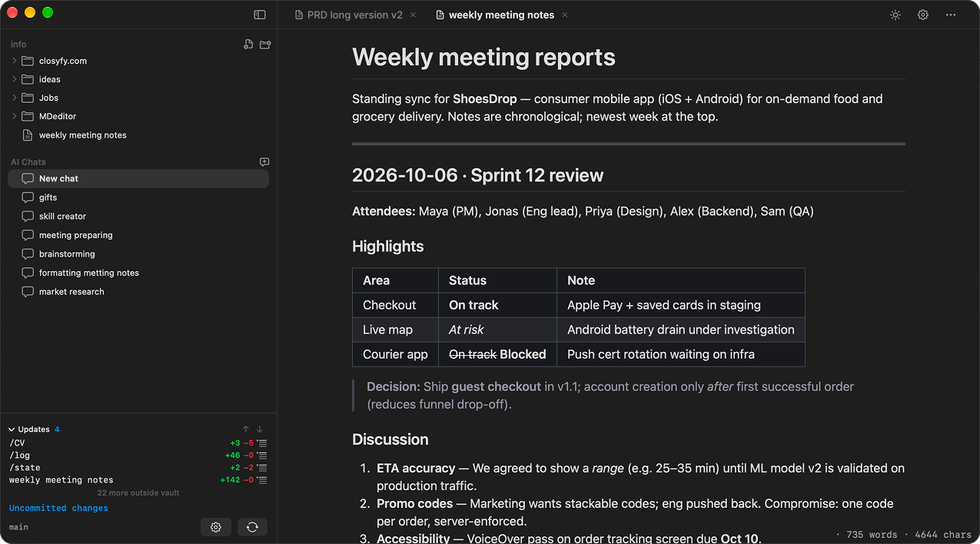Viewport: 980px width, 544px height.
Task: Open the market research chat
Action: click(x=138, y=291)
